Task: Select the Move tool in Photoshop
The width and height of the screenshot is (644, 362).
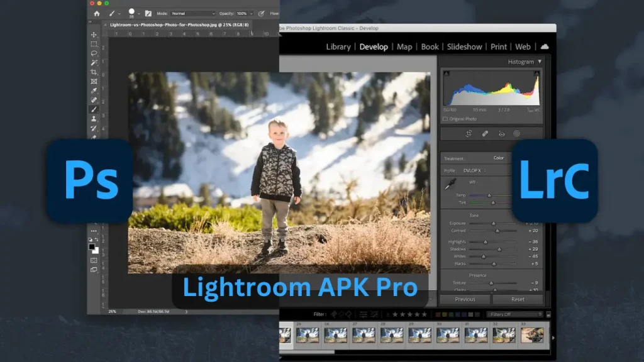Action: click(94, 35)
